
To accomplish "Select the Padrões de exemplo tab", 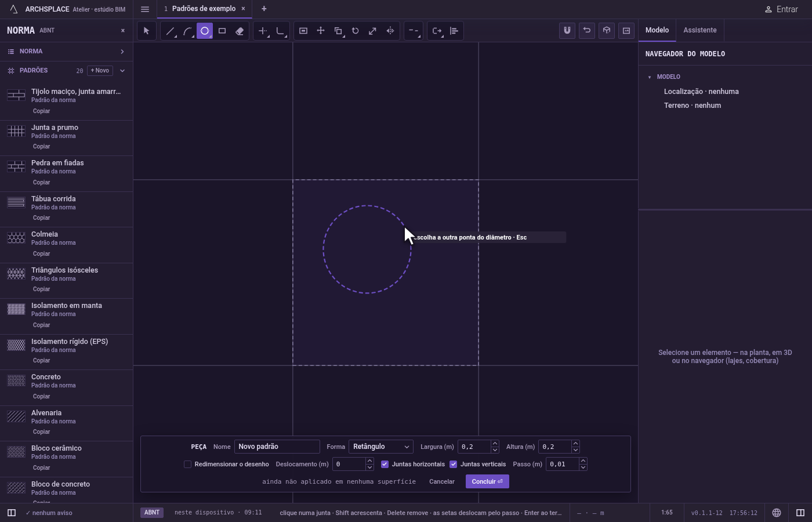I will pyautogui.click(x=204, y=9).
